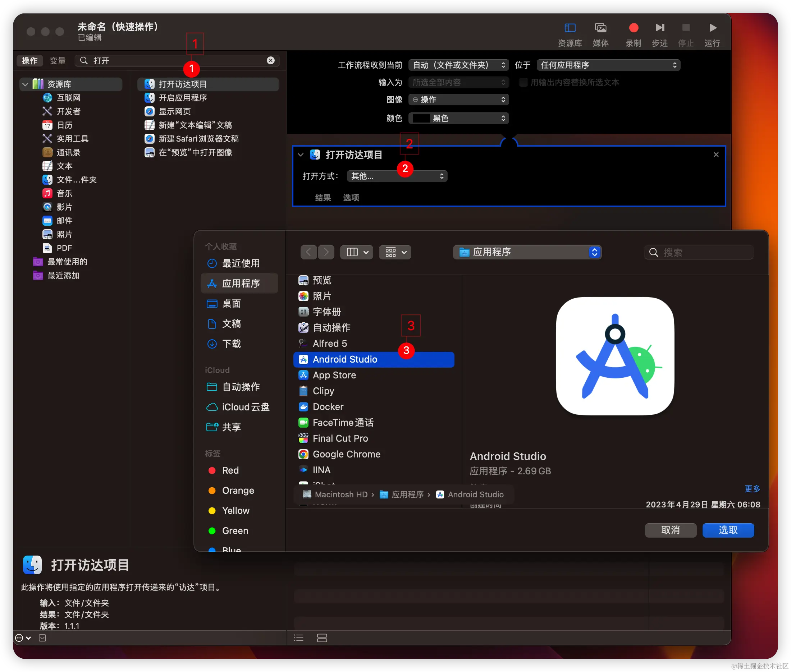Open the workflow receives input dropdown
Screen dimensions: 791x672
tap(458, 65)
